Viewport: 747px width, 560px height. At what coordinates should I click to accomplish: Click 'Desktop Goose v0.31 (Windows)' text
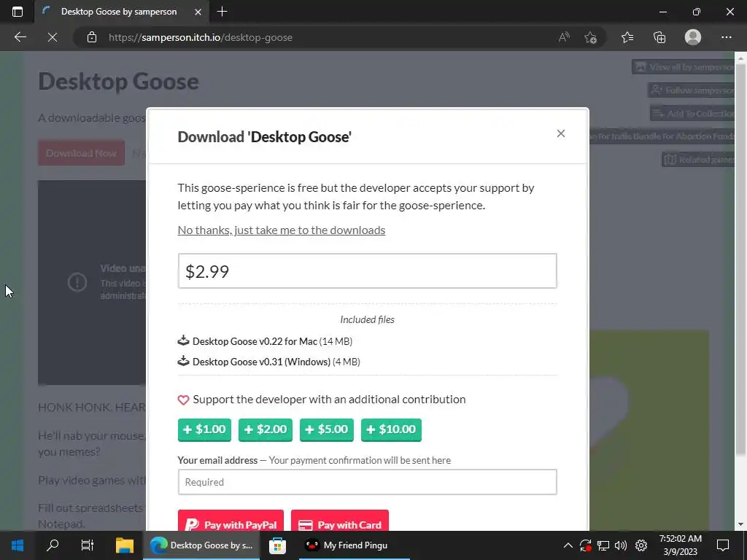[x=262, y=362]
